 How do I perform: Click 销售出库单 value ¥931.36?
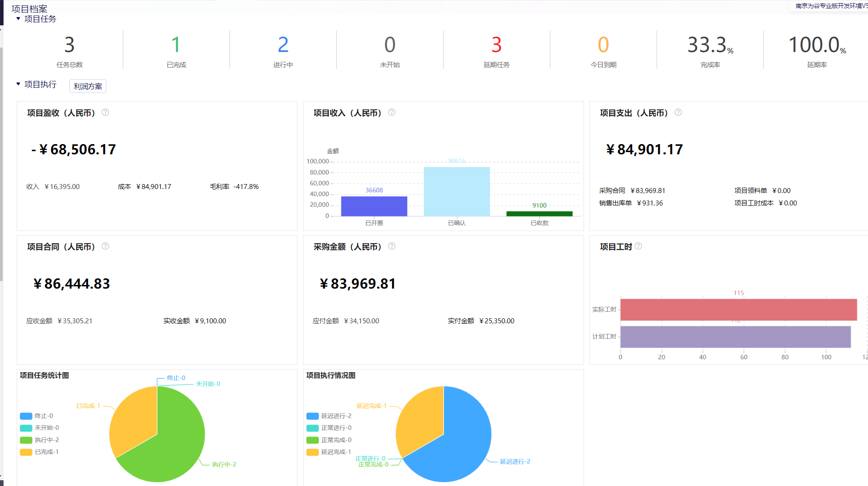coord(650,203)
